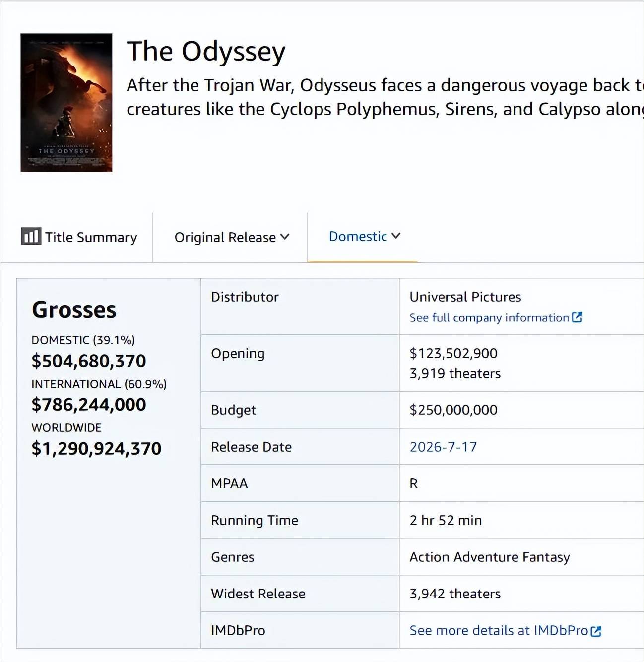Click the Action Adventure Fantasy genres value
The image size is (644, 662).
click(x=490, y=557)
